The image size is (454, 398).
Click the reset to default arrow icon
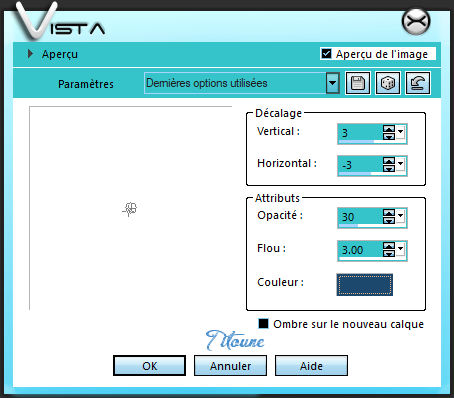(418, 83)
